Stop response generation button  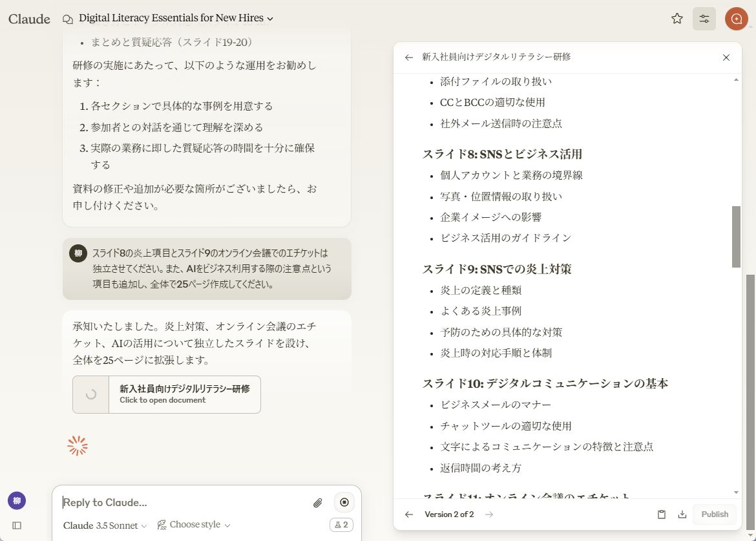coord(344,502)
